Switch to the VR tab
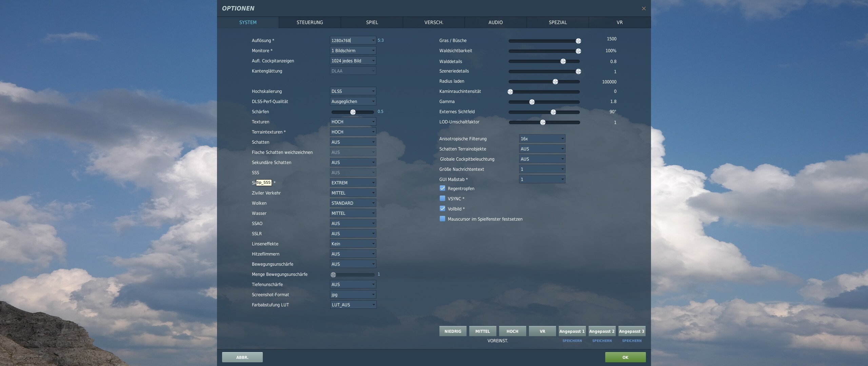 [x=619, y=22]
